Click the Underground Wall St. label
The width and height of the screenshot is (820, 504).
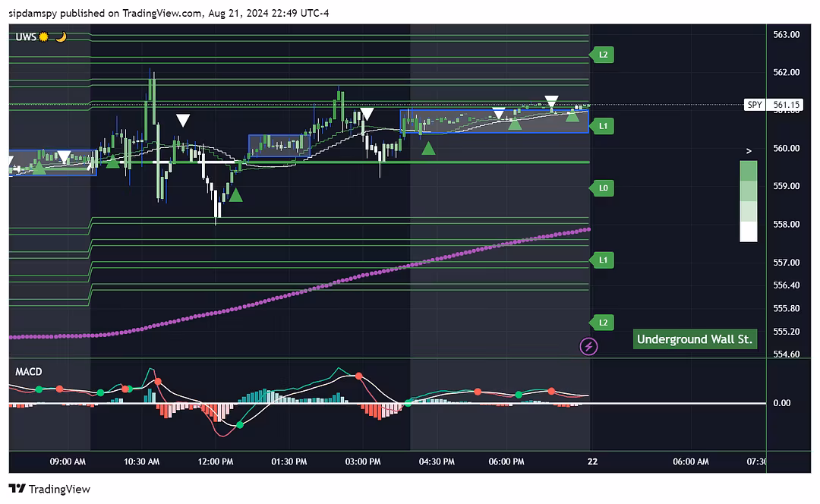695,339
